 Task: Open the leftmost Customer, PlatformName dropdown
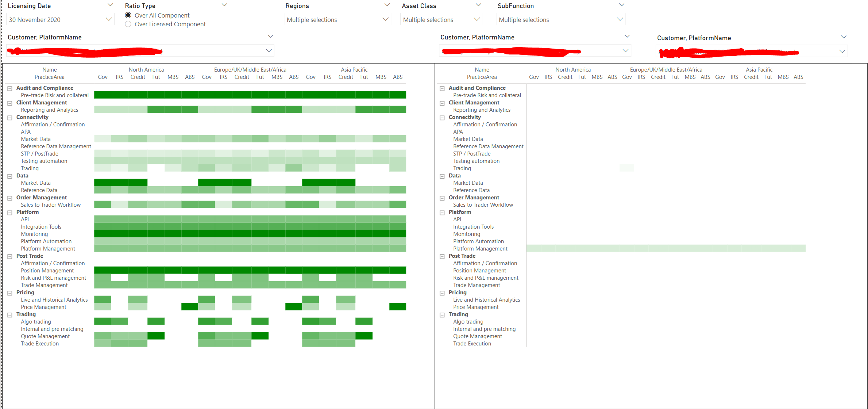(269, 51)
